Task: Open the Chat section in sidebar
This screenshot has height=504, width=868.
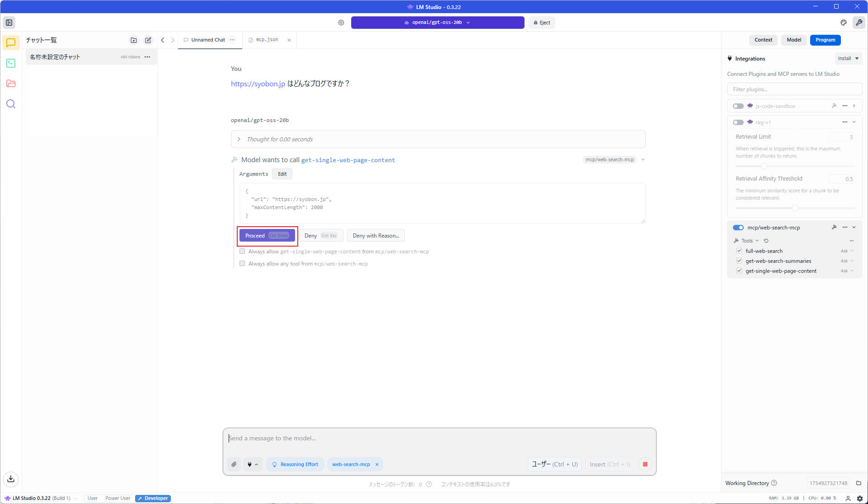Action: (11, 42)
